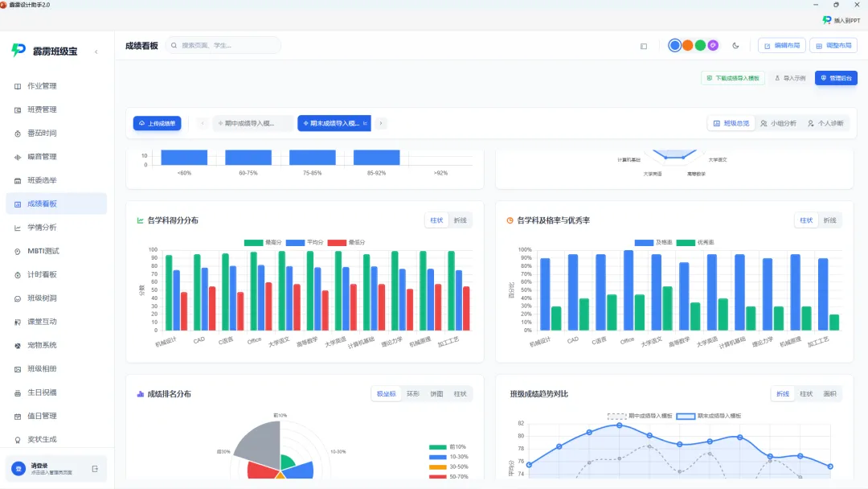Set 成绩排名分布 chart to 环形
868x489 pixels.
(x=413, y=394)
